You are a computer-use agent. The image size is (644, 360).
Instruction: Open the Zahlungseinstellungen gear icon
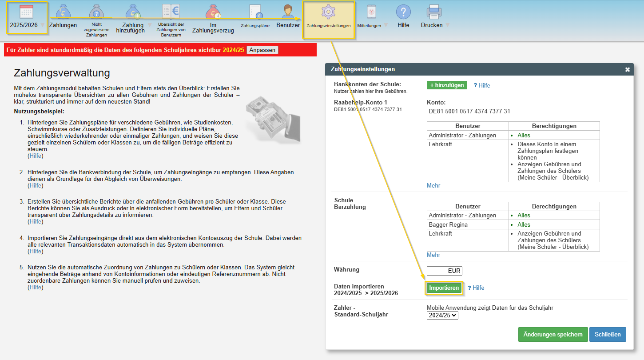pos(328,12)
